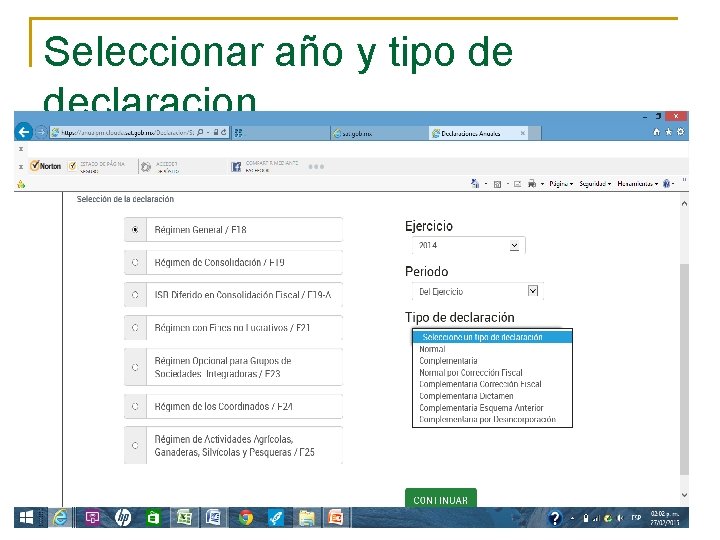Open the Herramientas command bar menu
720x540 pixels.
click(x=637, y=184)
